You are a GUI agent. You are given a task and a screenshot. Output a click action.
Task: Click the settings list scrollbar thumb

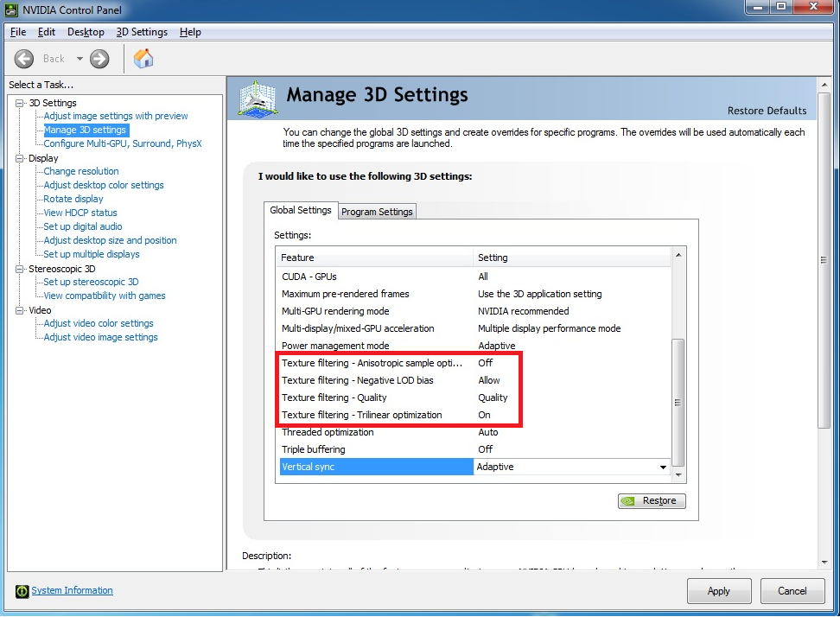point(678,402)
